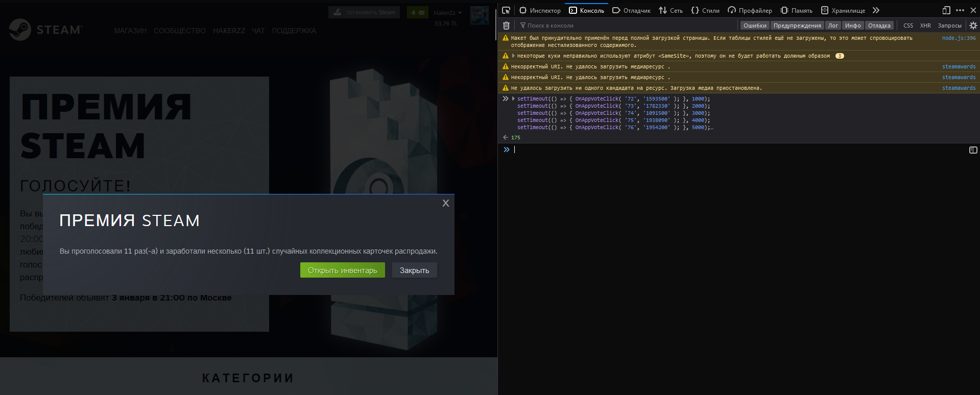Click the Открыть инвентарь button
Screen dimensions: 980x395
point(342,270)
